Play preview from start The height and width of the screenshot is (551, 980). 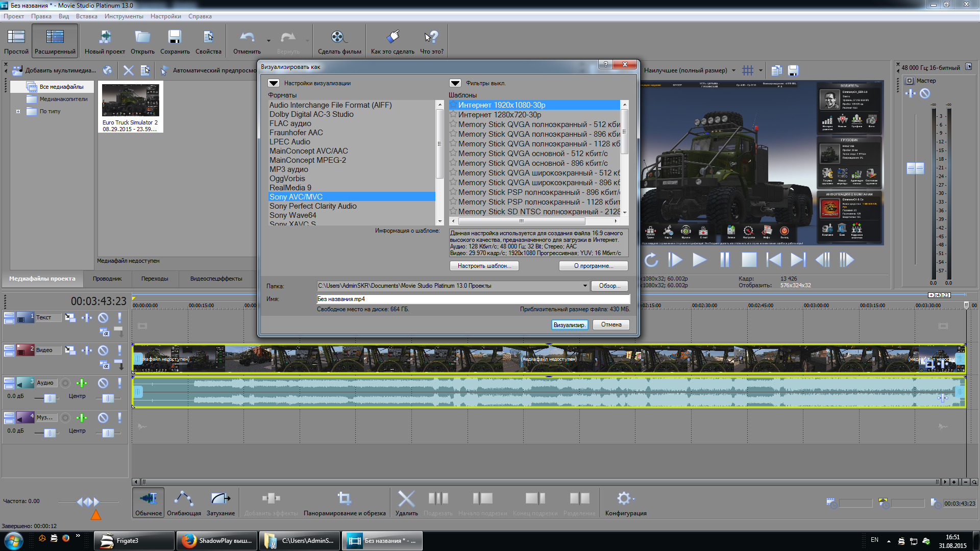(x=675, y=260)
